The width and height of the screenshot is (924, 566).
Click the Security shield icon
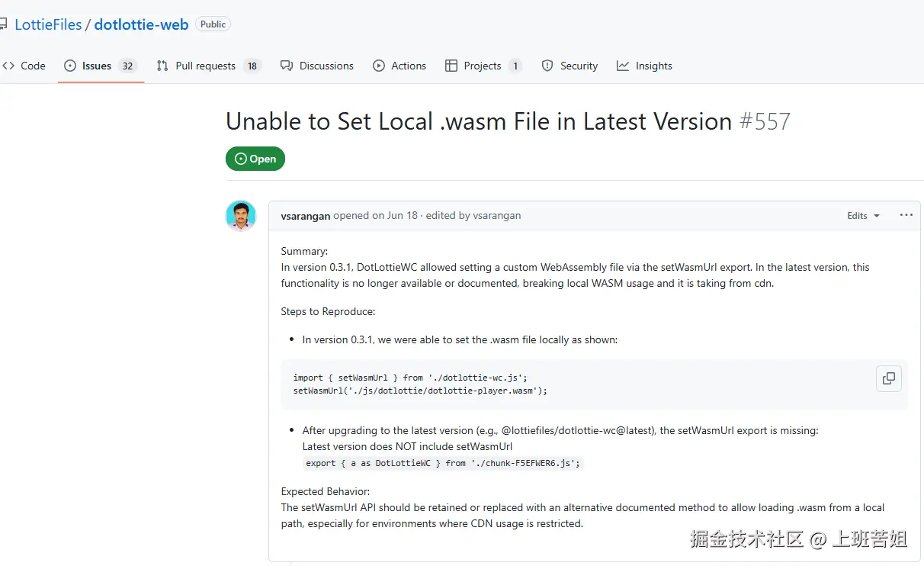click(x=547, y=66)
